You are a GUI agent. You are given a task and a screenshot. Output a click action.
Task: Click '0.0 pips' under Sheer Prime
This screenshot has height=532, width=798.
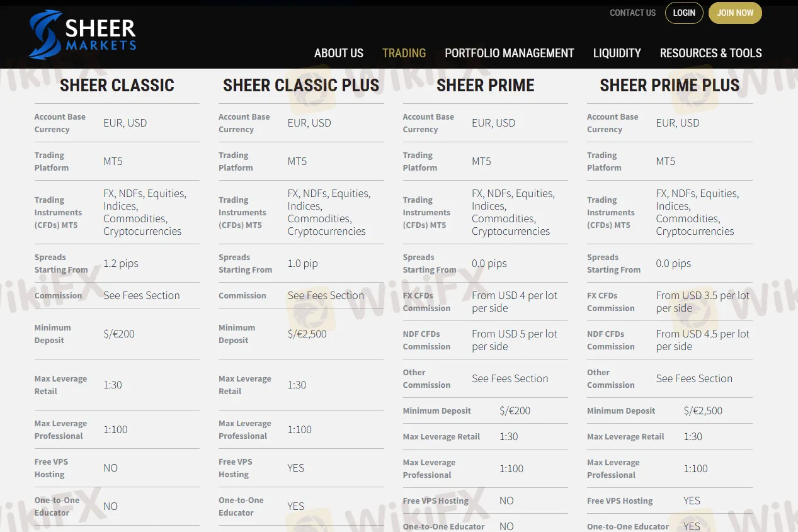489,263
